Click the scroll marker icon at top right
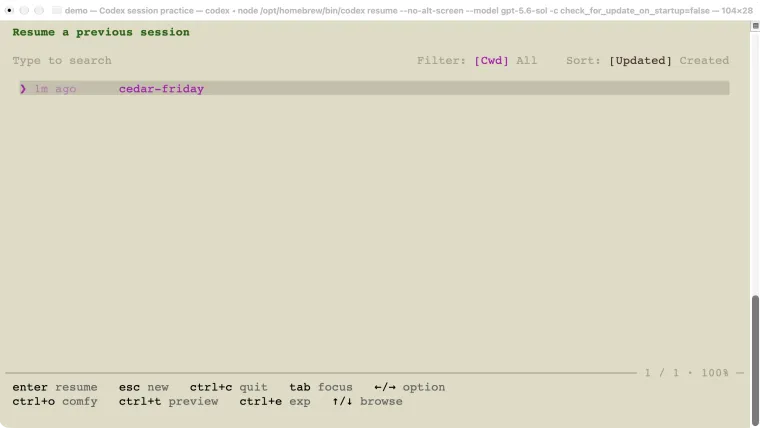The image size is (760, 428). click(x=755, y=26)
